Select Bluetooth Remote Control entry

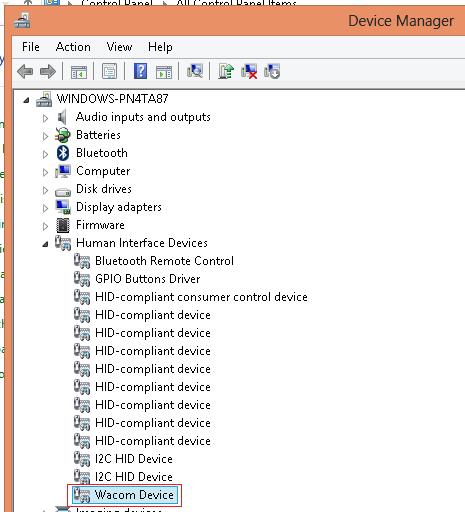click(164, 261)
